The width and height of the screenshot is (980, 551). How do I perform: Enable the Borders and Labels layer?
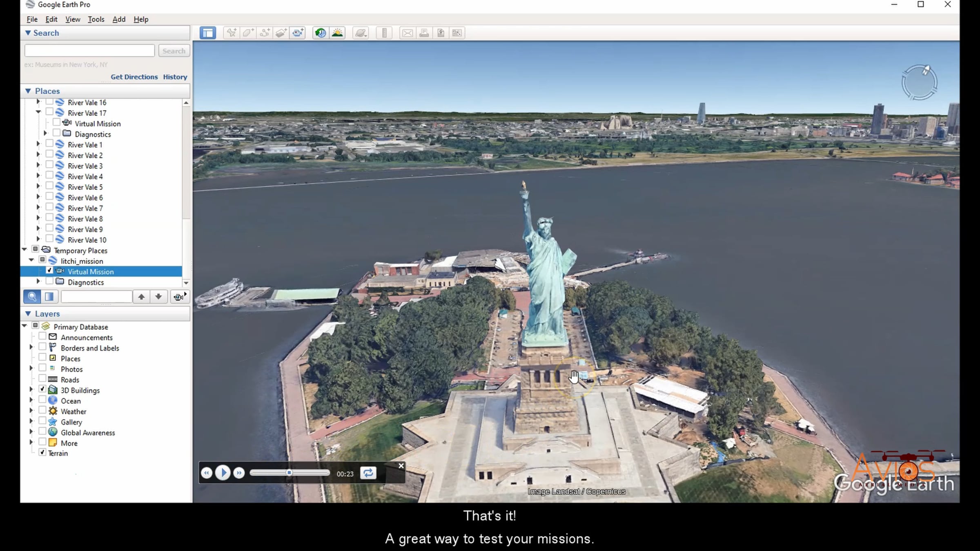pos(42,347)
